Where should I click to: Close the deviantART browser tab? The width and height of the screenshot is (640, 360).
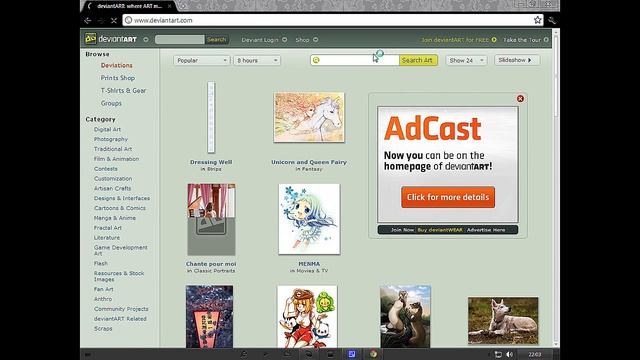point(169,6)
